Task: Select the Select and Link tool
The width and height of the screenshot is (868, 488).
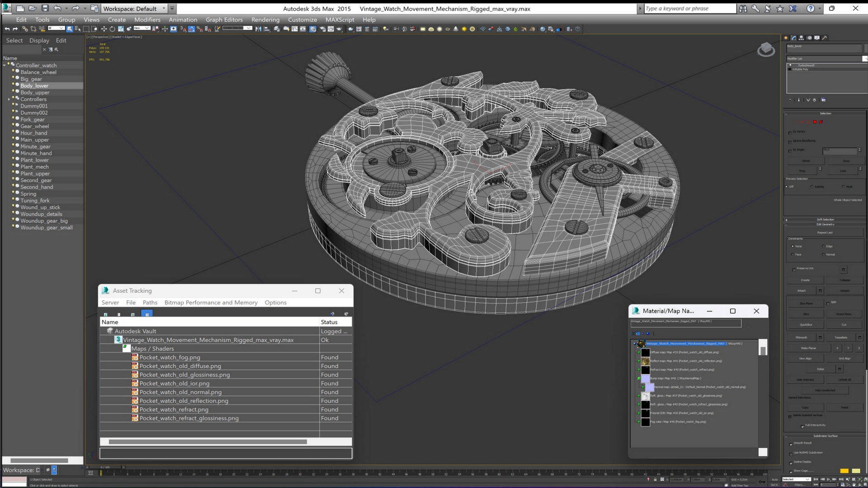Action: pyautogui.click(x=25, y=29)
